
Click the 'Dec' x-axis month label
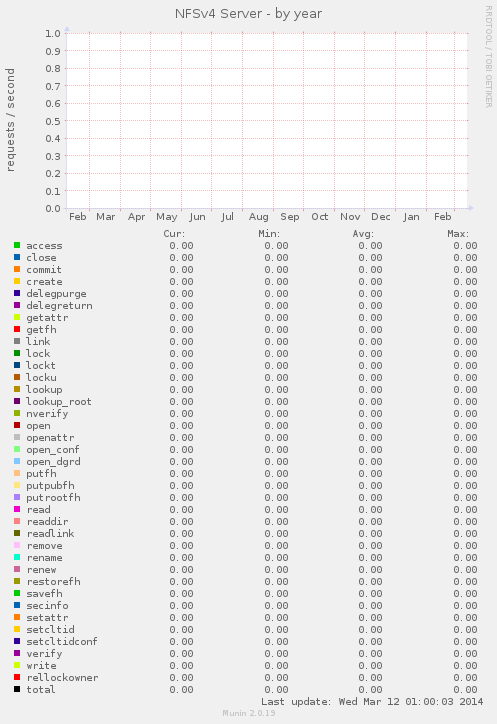pos(381,217)
